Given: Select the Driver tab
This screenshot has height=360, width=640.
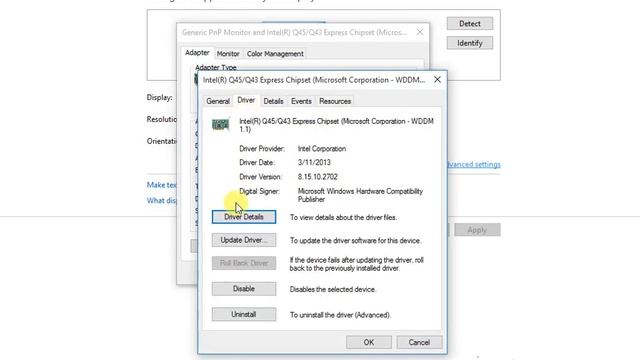Looking at the screenshot, I should coord(246,100).
